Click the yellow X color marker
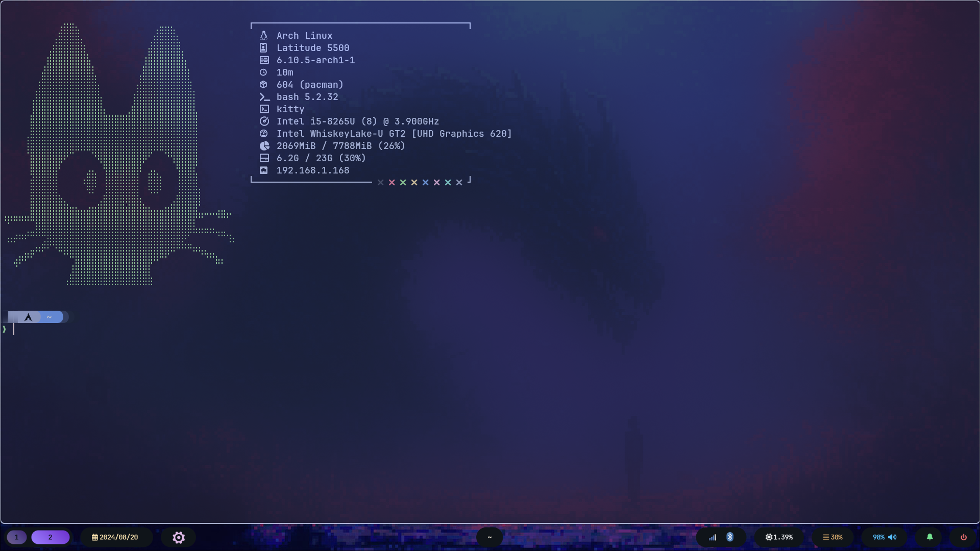Viewport: 980px width, 551px height. (414, 183)
